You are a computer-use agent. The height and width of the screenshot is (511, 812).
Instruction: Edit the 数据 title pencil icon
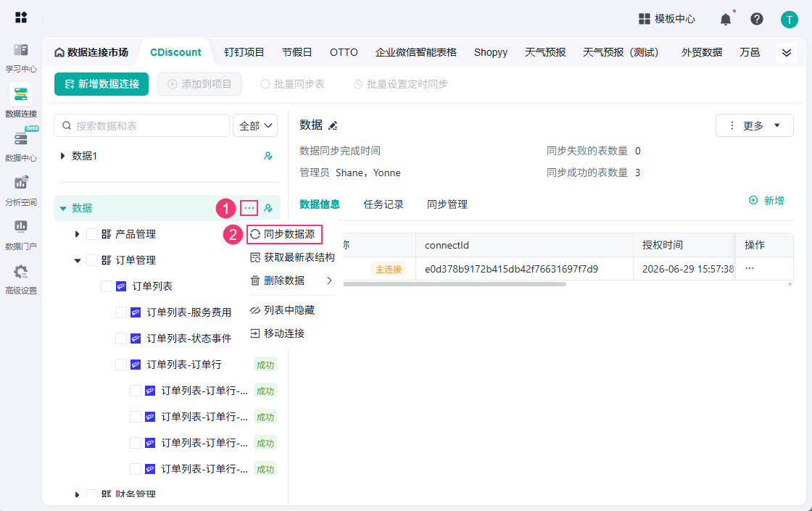pyautogui.click(x=333, y=125)
